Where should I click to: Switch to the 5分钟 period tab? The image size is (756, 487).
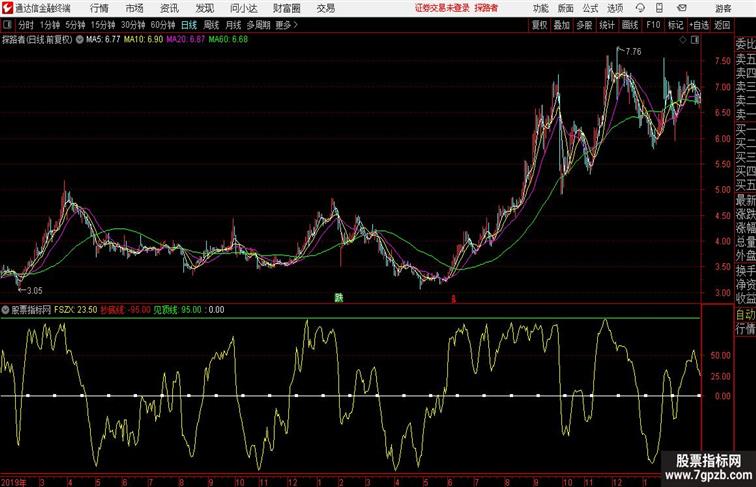75,25
